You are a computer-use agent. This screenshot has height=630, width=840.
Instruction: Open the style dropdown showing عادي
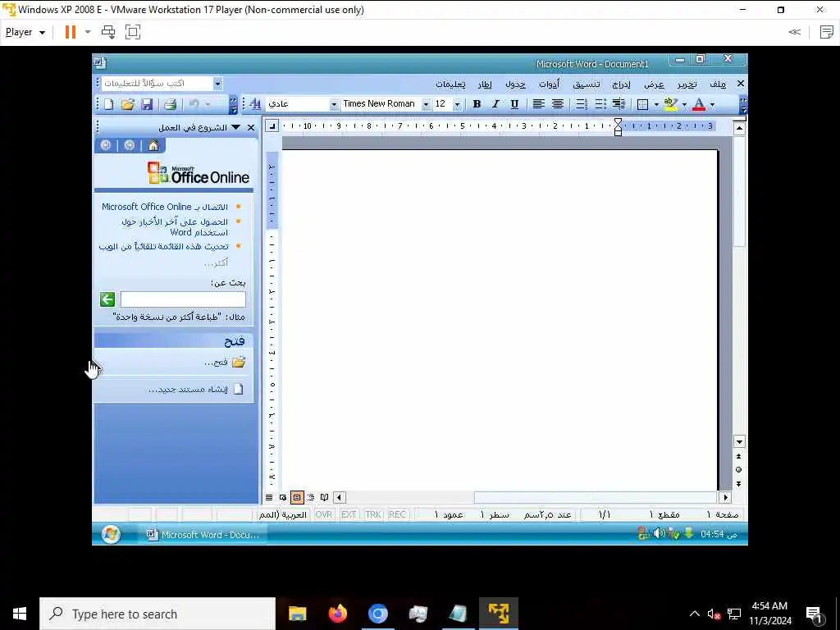pyautogui.click(x=334, y=104)
